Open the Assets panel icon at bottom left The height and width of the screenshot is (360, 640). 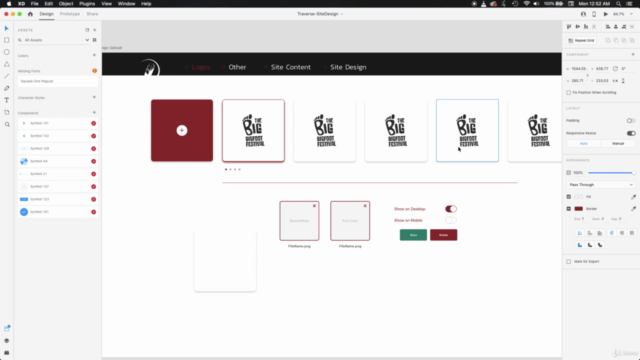coord(7,328)
